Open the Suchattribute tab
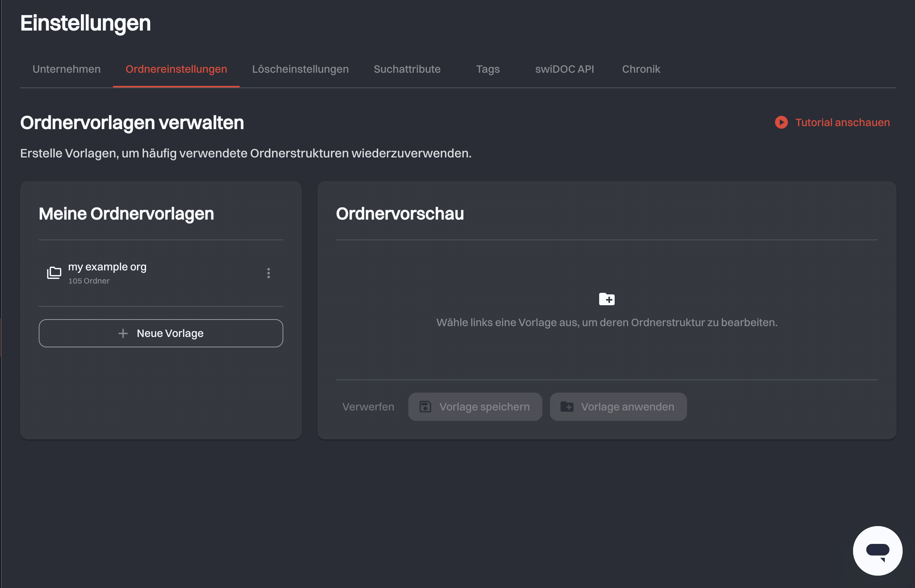This screenshot has width=915, height=588. tap(407, 69)
